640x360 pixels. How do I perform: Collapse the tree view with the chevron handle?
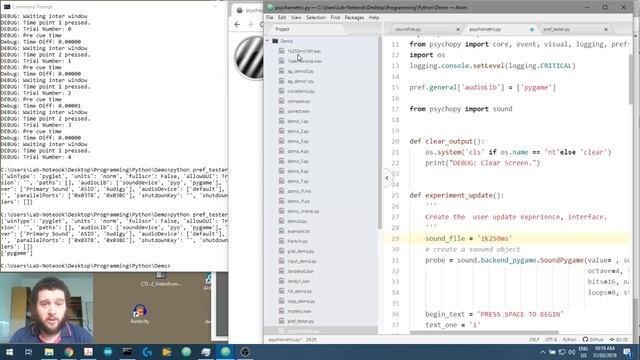(387, 178)
